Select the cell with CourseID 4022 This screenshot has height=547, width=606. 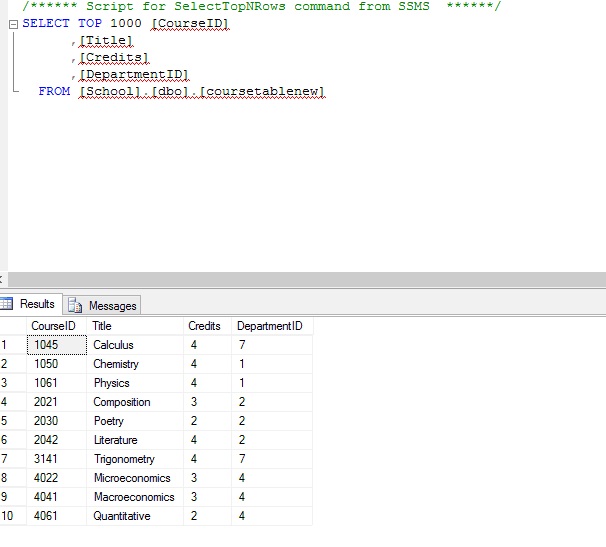56,477
